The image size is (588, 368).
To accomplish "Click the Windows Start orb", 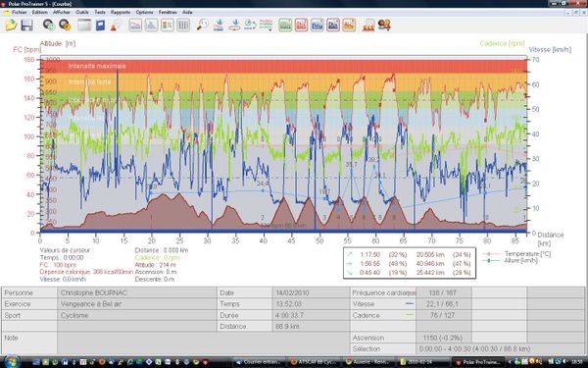I will pyautogui.click(x=11, y=361).
